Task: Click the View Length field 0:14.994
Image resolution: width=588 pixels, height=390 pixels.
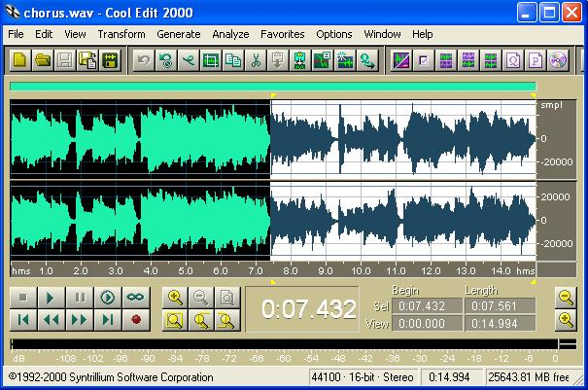Action: [500, 324]
